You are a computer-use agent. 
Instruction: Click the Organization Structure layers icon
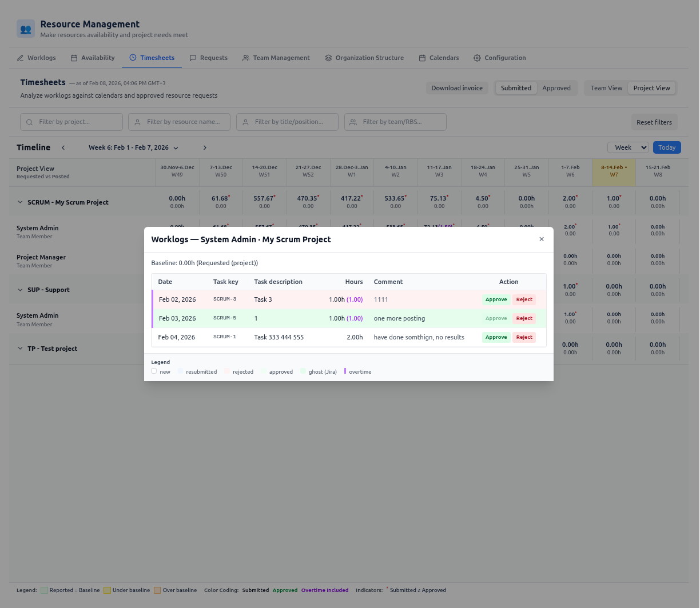click(328, 57)
